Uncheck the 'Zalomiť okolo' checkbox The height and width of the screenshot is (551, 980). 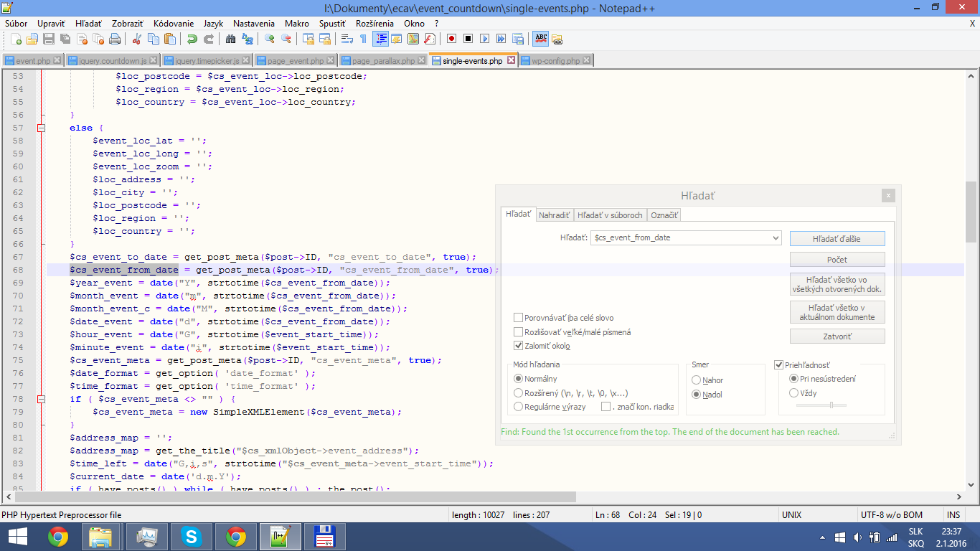click(x=518, y=346)
